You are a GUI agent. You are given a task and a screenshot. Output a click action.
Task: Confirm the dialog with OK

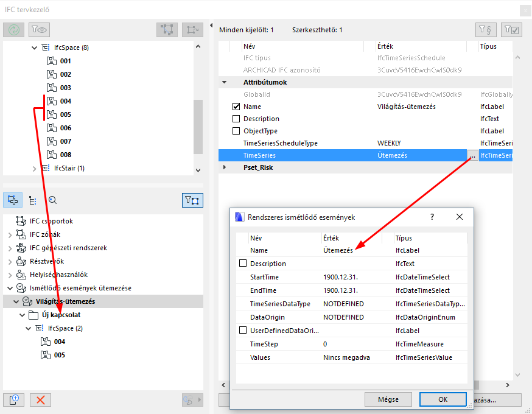click(x=443, y=399)
